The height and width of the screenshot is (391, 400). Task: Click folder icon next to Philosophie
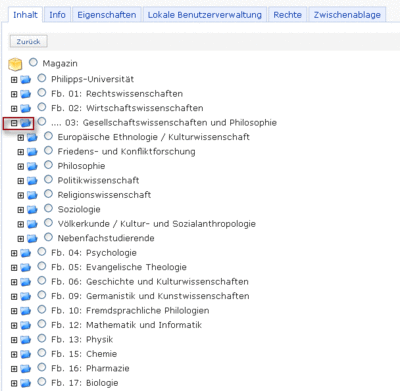(32, 166)
